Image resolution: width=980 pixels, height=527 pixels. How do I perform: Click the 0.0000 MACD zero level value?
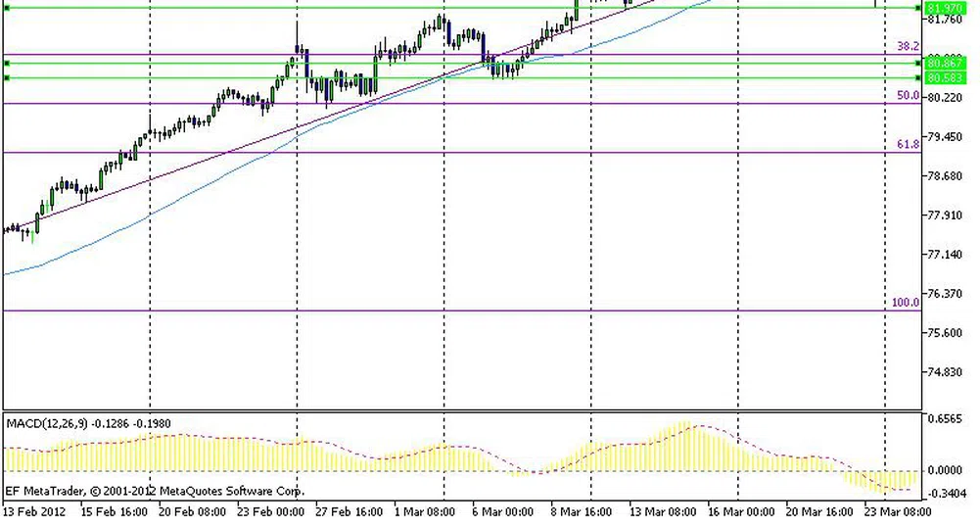[946, 471]
